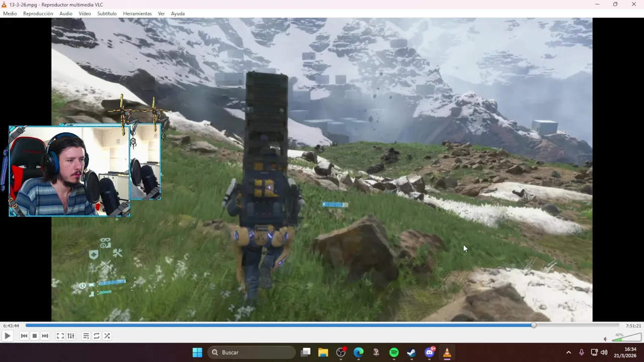Image resolution: width=644 pixels, height=362 pixels.
Task: Open network status tray icon
Action: click(x=594, y=352)
